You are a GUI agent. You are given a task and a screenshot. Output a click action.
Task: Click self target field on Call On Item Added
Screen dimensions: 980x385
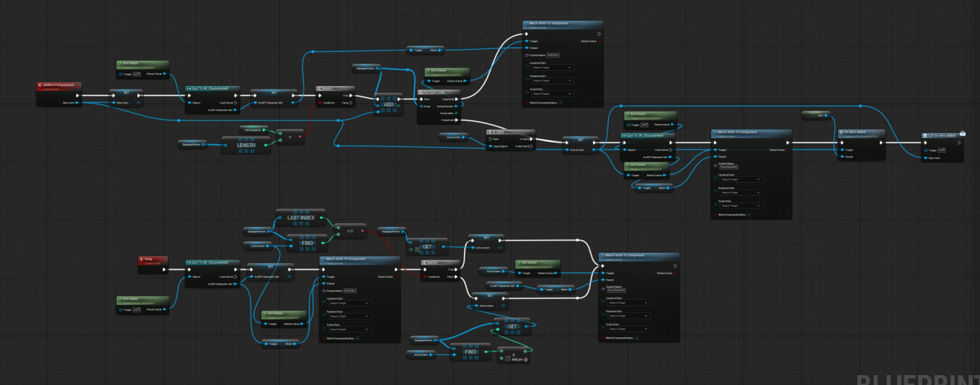tap(940, 150)
